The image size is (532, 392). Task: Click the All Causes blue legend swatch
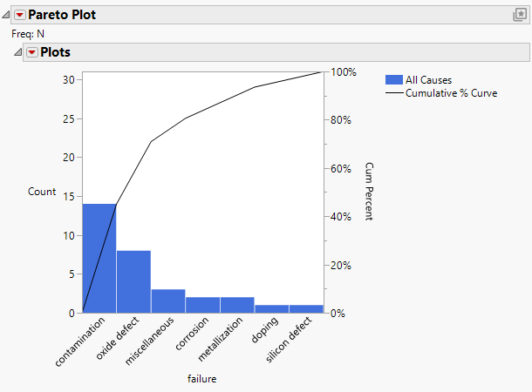tap(393, 79)
